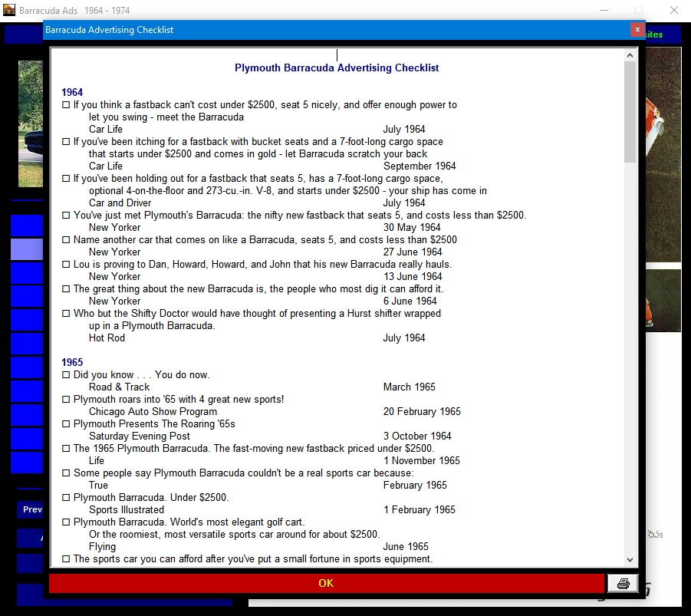Click the red OK button
691x616 pixels.
pos(326,583)
